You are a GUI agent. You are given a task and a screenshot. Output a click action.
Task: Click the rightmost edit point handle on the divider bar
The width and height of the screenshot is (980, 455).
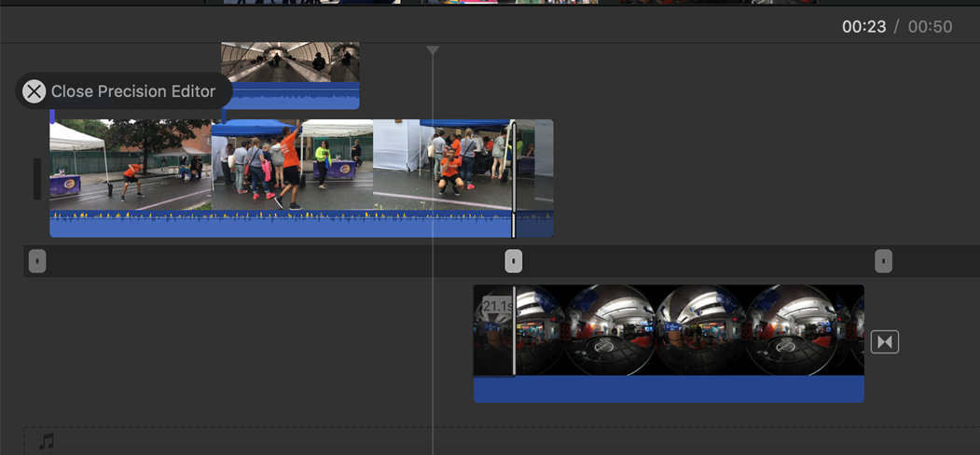(x=883, y=261)
